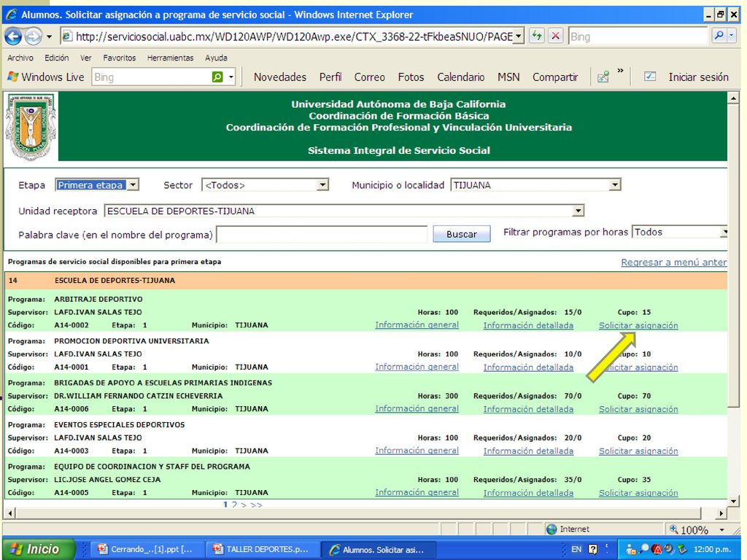The width and height of the screenshot is (747, 560).
Task: Click the Palabra clave text field
Action: coord(322,234)
